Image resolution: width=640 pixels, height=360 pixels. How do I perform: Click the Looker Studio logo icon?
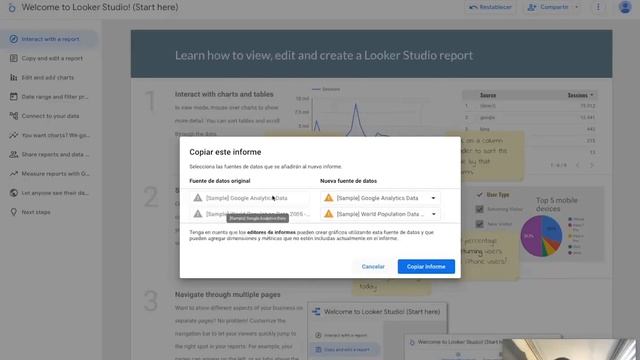[12, 8]
